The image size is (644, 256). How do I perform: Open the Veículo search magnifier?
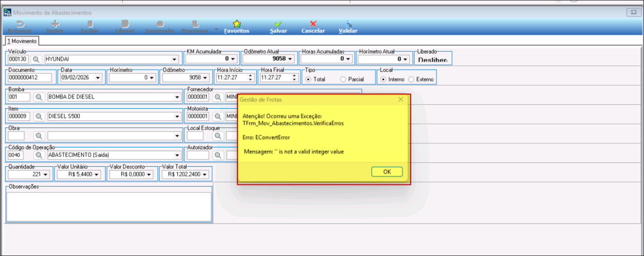point(36,59)
